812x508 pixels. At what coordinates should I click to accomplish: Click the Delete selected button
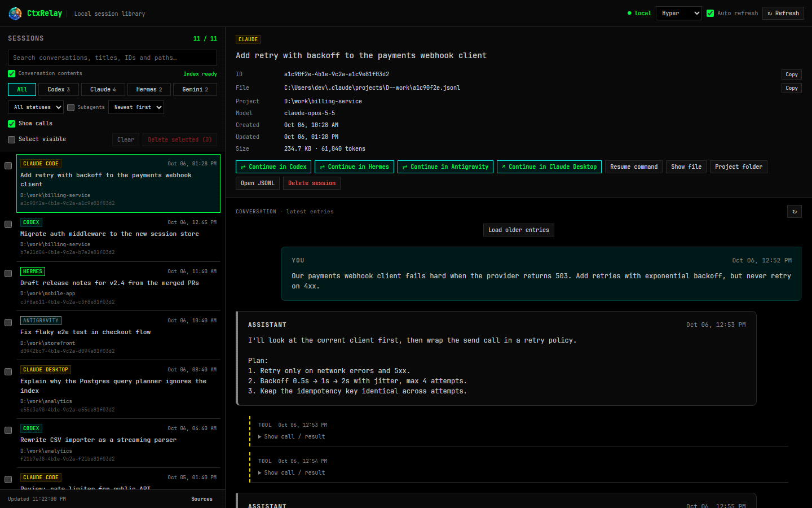[x=180, y=139]
